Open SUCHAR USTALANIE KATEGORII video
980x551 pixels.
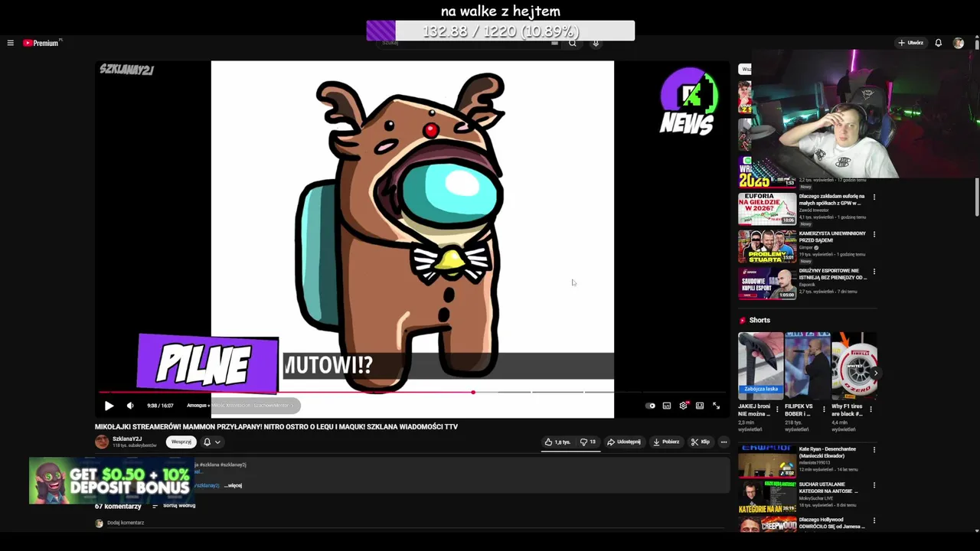[x=767, y=498]
